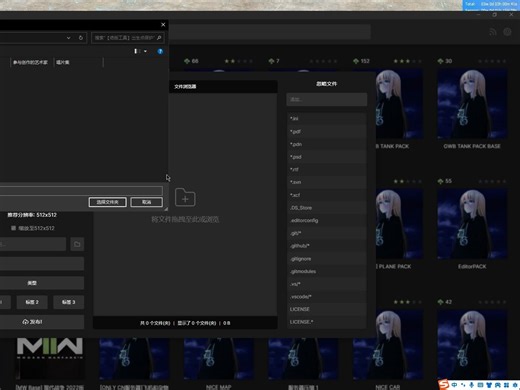Viewport: 520px width, 390px height.
Task: Select the .vscode/* ignore entry
Action: pyautogui.click(x=327, y=297)
